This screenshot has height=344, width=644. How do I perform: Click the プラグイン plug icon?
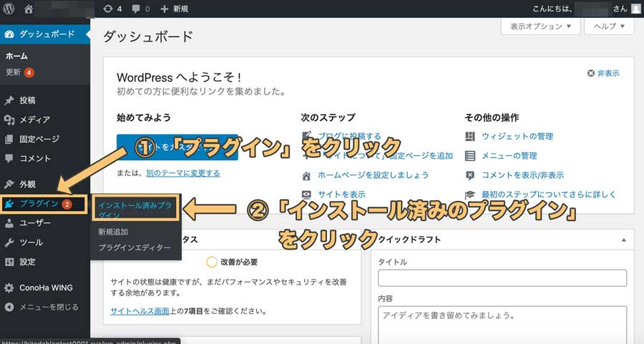[9, 204]
